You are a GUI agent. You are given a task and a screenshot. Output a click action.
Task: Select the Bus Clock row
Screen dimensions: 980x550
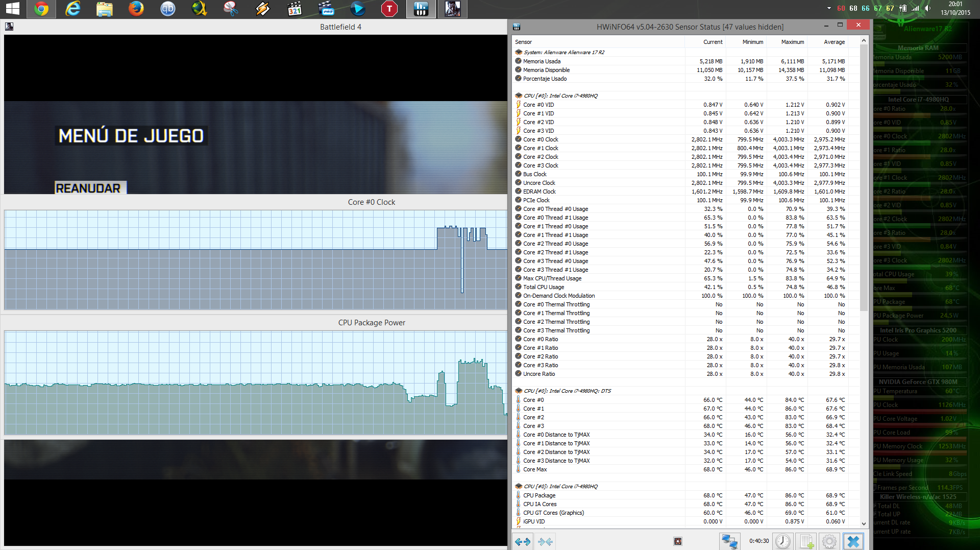point(686,174)
